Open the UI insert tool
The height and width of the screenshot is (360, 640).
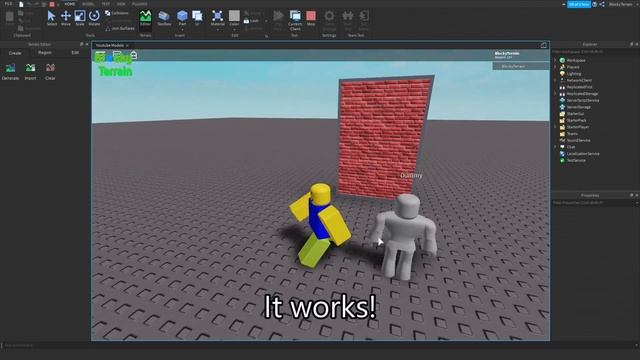pyautogui.click(x=197, y=18)
